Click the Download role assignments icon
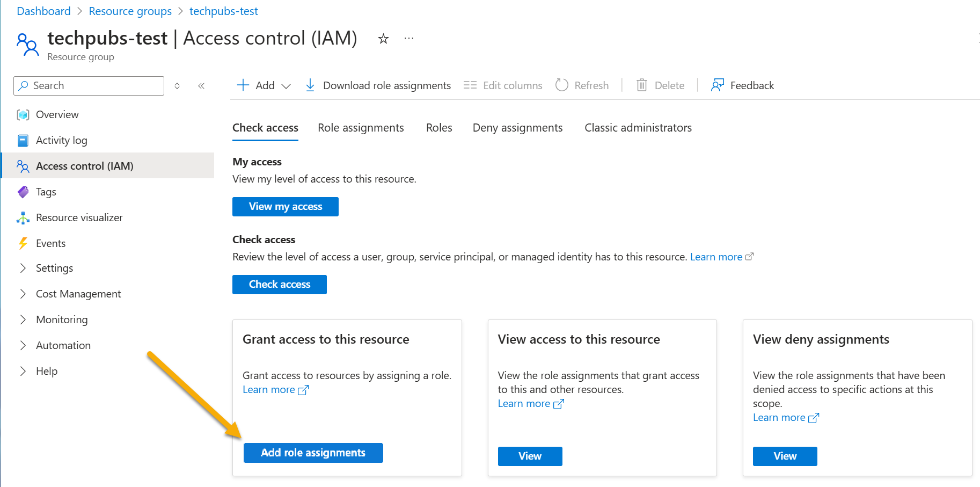The image size is (980, 487). 310,85
